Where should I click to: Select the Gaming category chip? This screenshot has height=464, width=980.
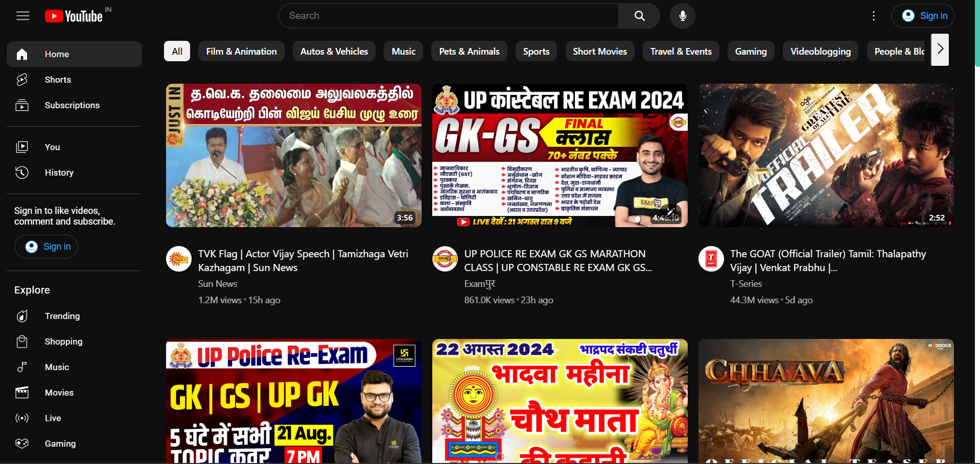click(751, 51)
